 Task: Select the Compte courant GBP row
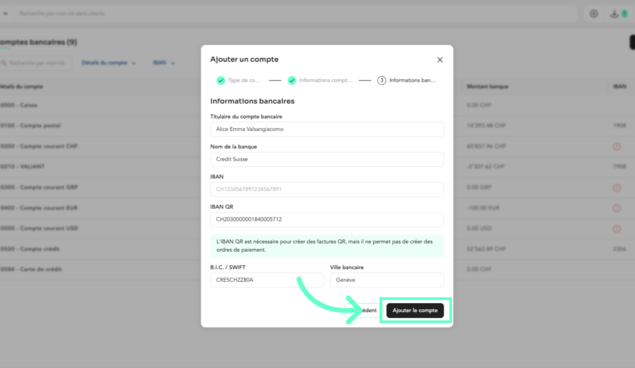click(x=318, y=187)
